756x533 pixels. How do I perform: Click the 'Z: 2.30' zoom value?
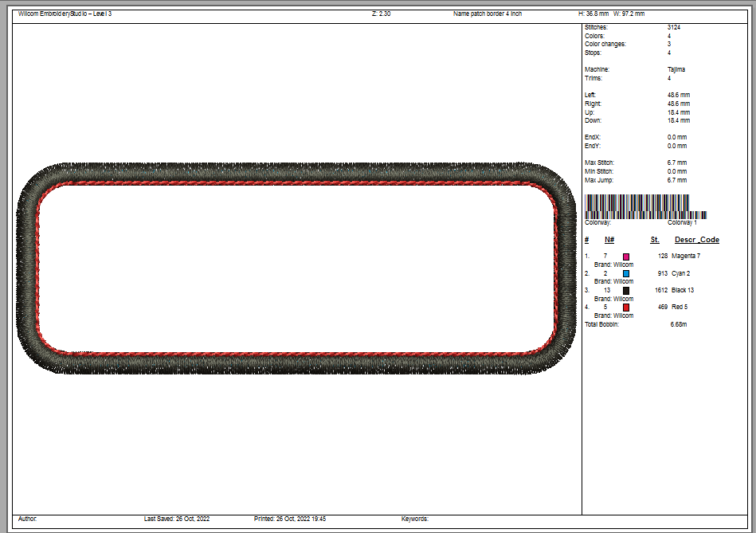pos(381,14)
